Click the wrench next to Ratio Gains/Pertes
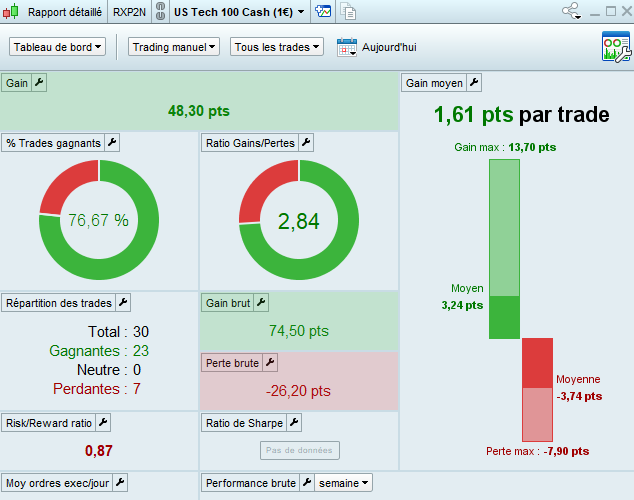This screenshot has height=500, width=634. click(306, 143)
